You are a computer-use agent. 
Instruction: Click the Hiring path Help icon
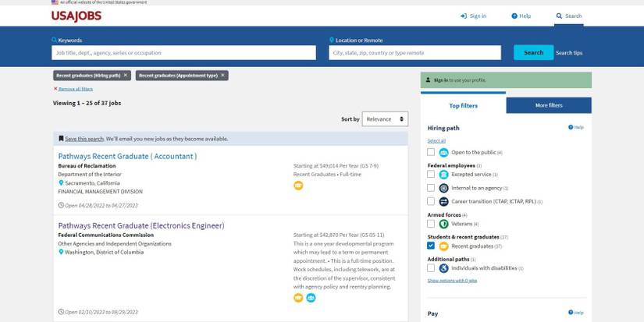571,127
